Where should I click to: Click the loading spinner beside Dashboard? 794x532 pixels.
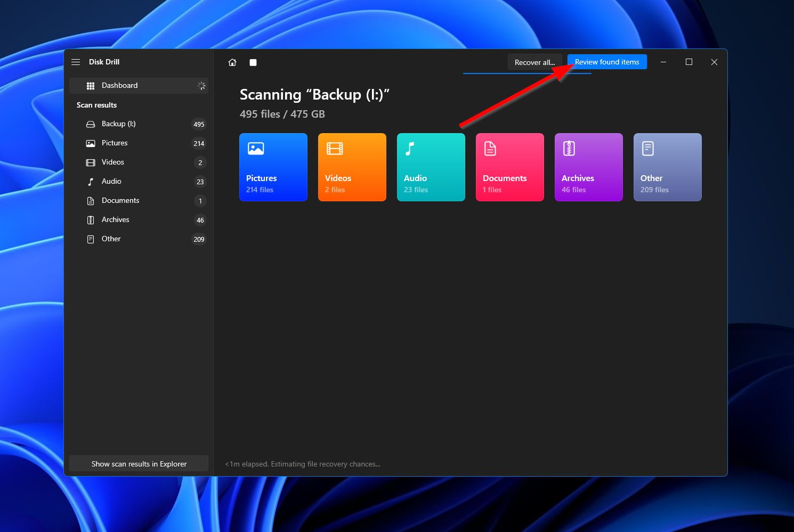201,86
